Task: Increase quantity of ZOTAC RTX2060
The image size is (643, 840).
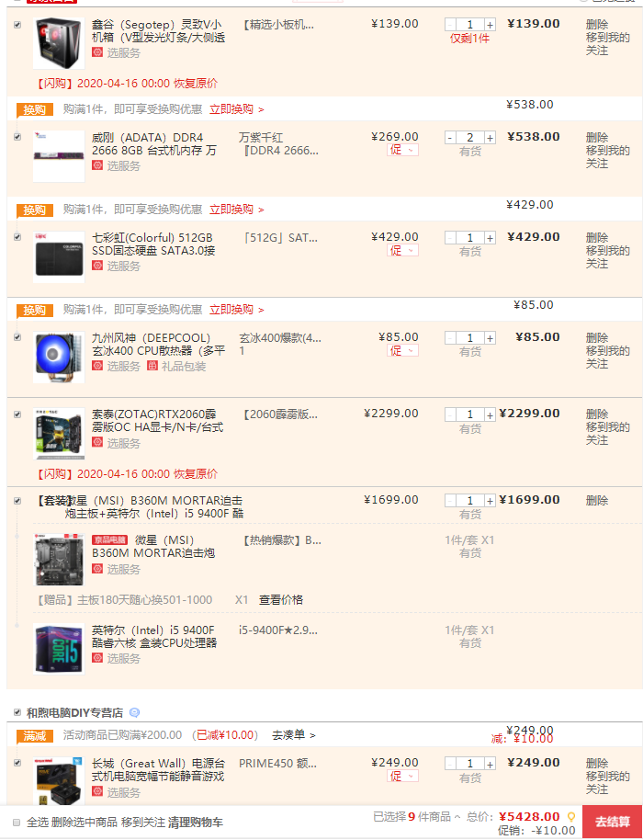Action: click(490, 414)
